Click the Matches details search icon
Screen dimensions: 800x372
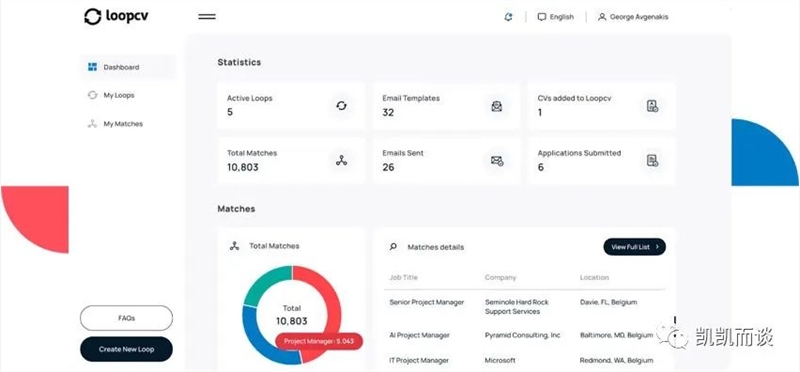393,246
